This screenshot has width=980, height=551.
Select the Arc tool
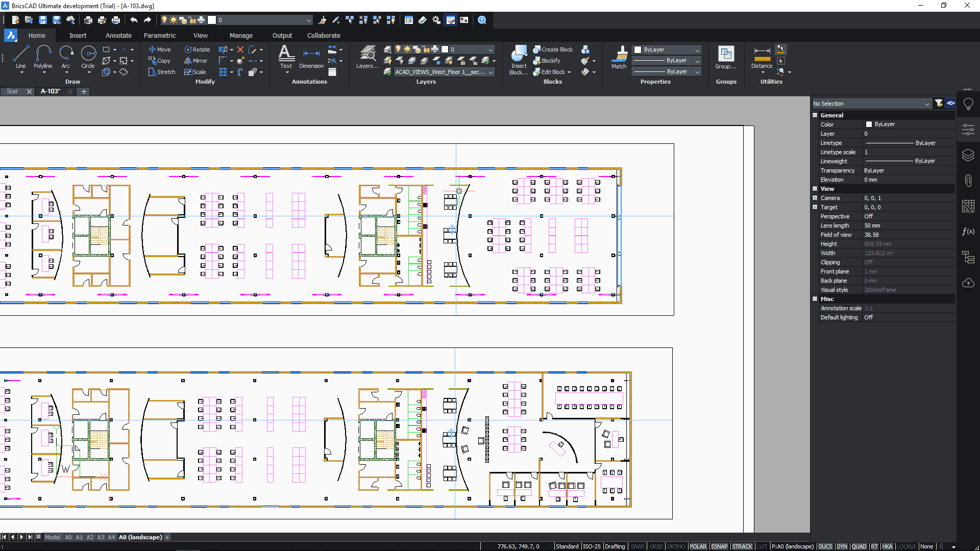click(66, 57)
